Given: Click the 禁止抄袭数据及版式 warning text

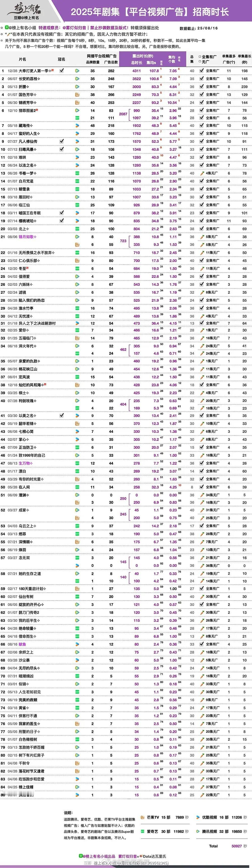Looking at the screenshot, I should click(109, 28).
